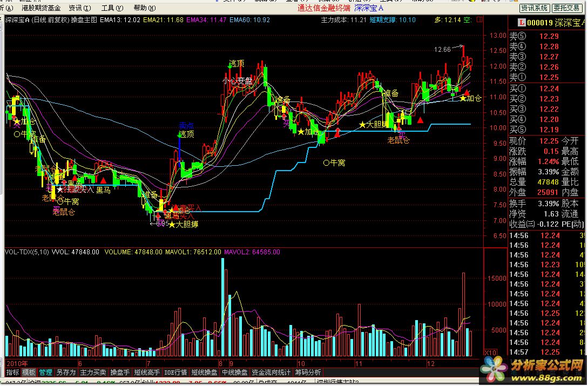Image resolution: width=588 pixels, height=386 pixels.
Task: Open the 帮助(H) menu
Action: [x=144, y=8]
